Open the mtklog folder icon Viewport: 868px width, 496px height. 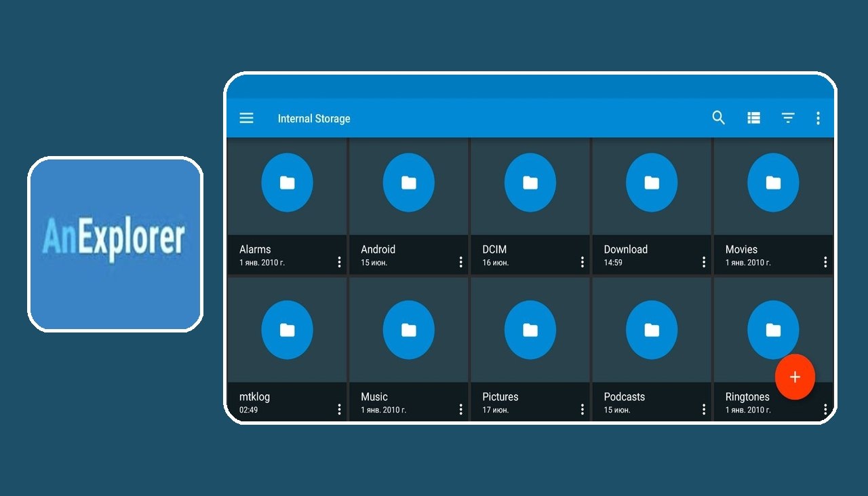click(287, 330)
